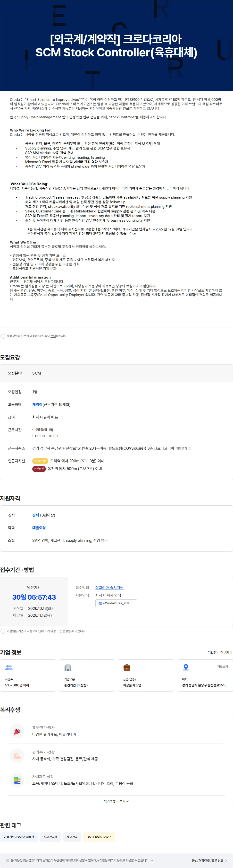Click the people icon in 사원수 card

[x=9, y=667]
